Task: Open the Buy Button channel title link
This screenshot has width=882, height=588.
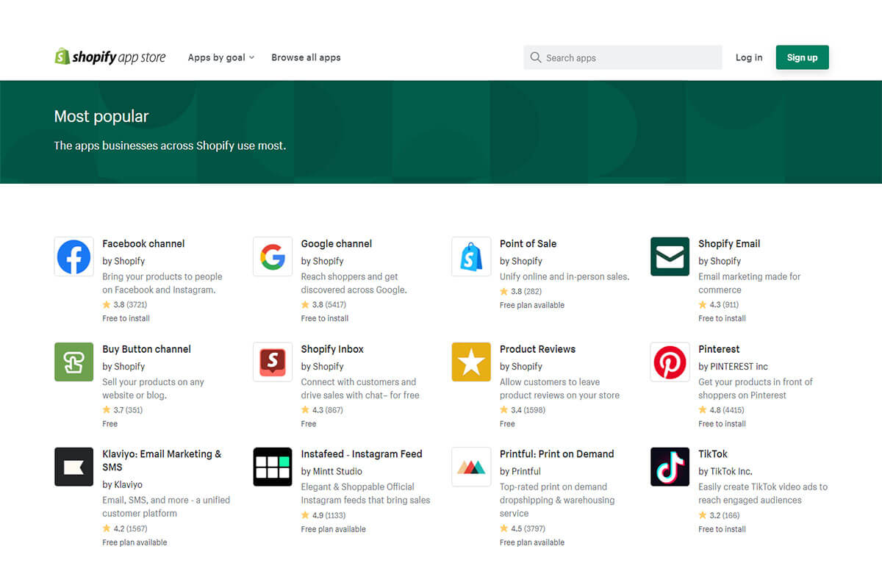Action: click(146, 348)
